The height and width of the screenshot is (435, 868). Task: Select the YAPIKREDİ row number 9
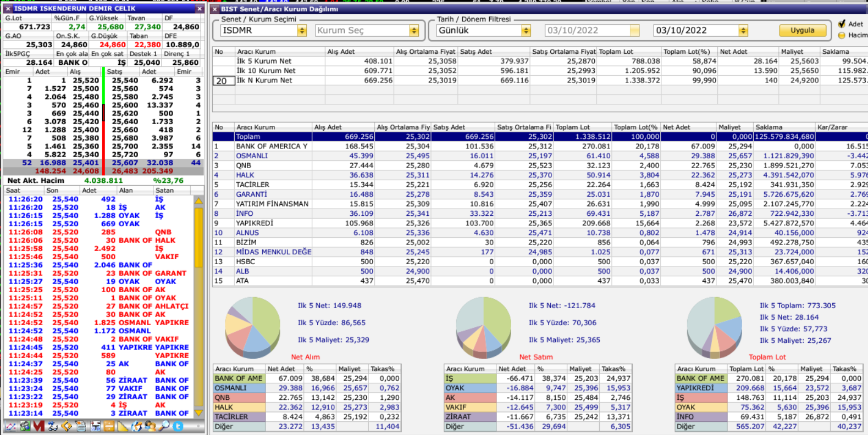(x=540, y=223)
